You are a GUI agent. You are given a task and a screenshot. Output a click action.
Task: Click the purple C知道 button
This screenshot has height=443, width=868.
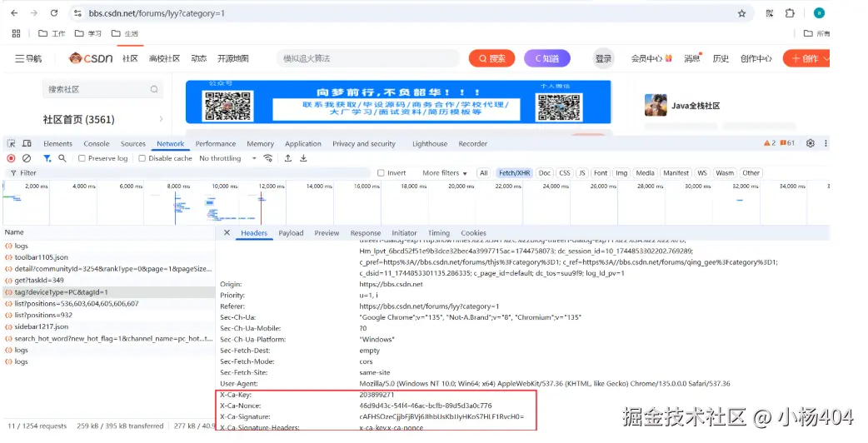tap(547, 58)
